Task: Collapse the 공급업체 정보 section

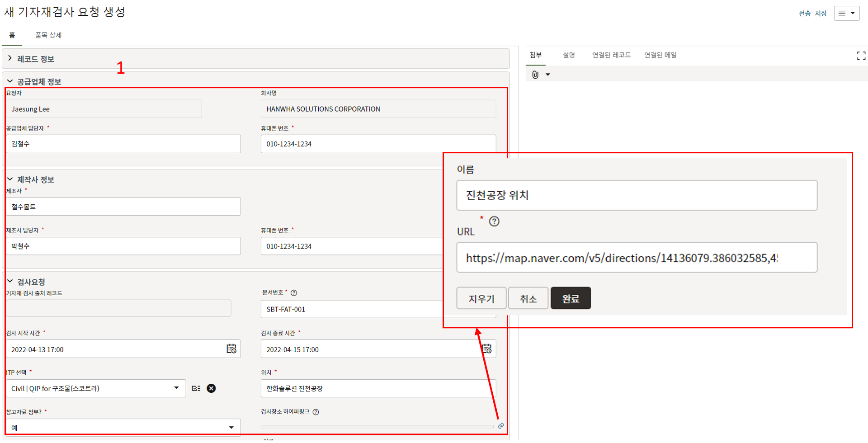Action: click(x=10, y=81)
